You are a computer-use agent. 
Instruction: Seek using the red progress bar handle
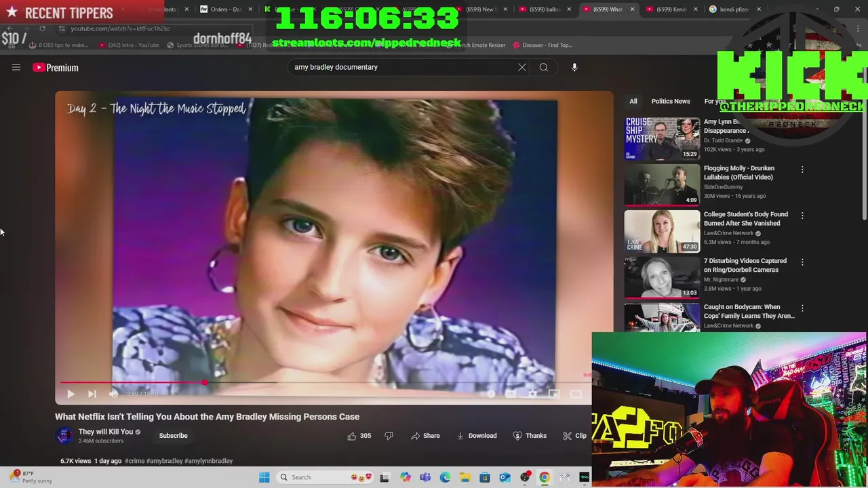pyautogui.click(x=204, y=383)
